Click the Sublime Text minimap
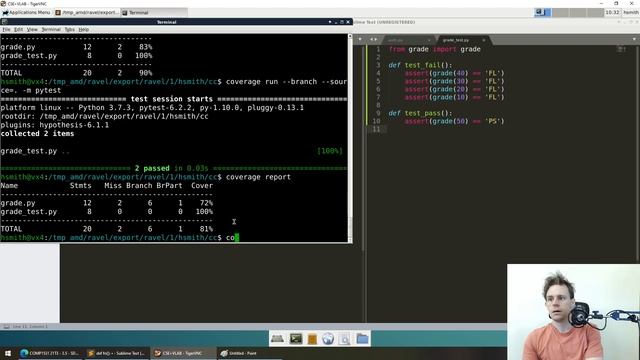This screenshot has width=640, height=360. click(x=621, y=49)
